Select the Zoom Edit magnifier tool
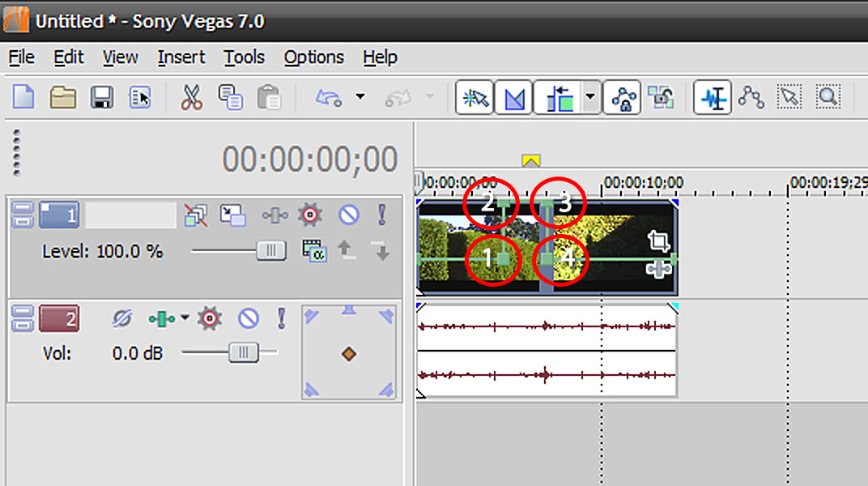 pos(828,98)
